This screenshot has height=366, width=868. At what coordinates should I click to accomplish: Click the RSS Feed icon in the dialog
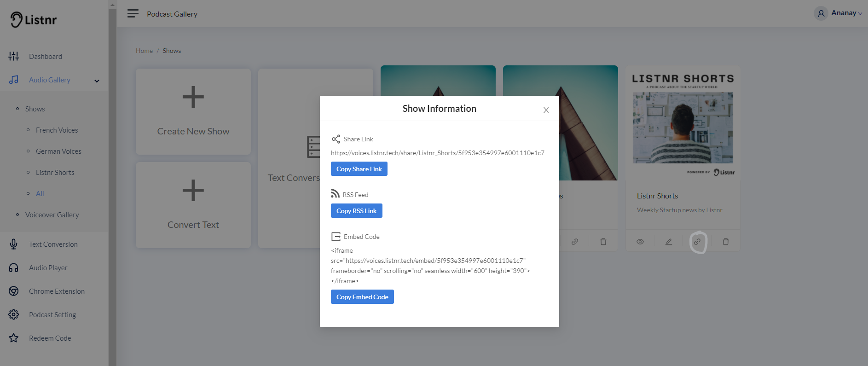click(x=335, y=194)
